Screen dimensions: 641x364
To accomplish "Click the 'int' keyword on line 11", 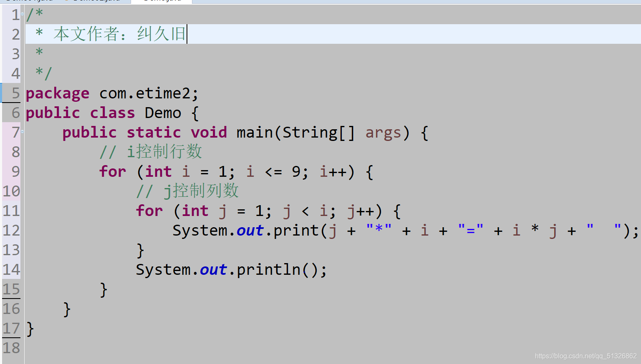I will click(x=195, y=211).
